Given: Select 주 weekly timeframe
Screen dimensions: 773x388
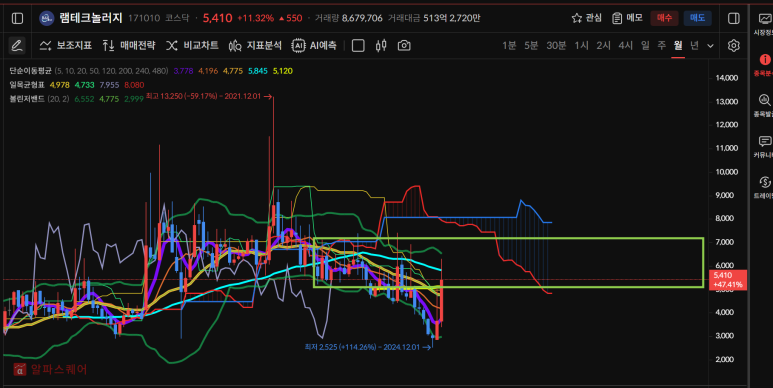Looking at the screenshot, I should 662,45.
